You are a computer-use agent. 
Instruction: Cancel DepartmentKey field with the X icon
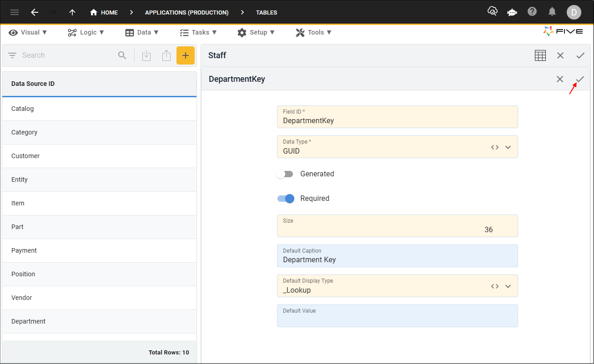click(560, 79)
